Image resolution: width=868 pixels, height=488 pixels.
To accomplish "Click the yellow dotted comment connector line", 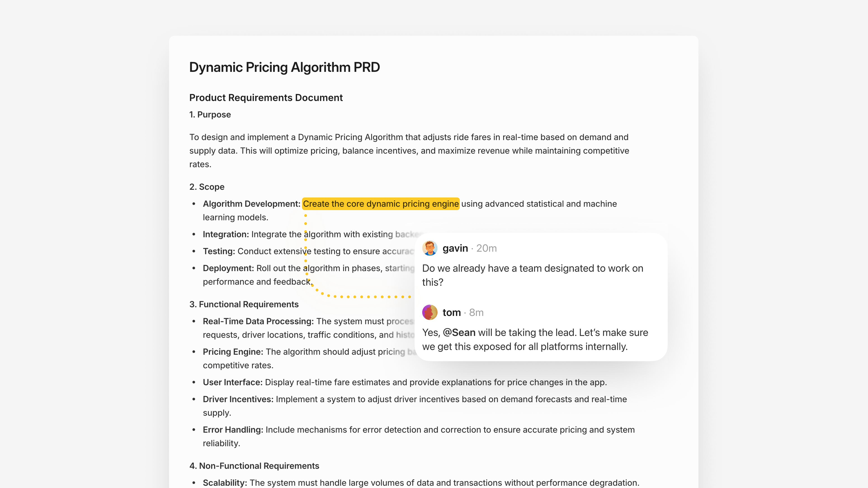I will tap(306, 253).
